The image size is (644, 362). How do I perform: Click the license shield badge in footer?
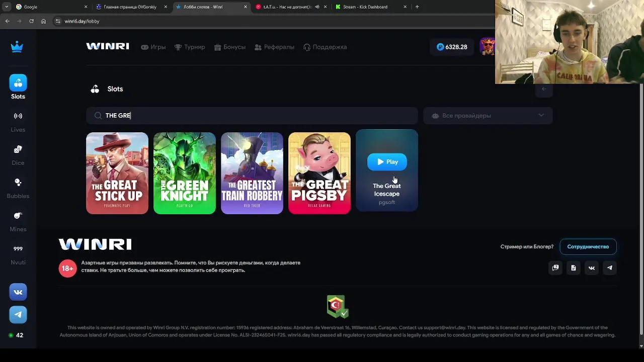click(x=337, y=306)
